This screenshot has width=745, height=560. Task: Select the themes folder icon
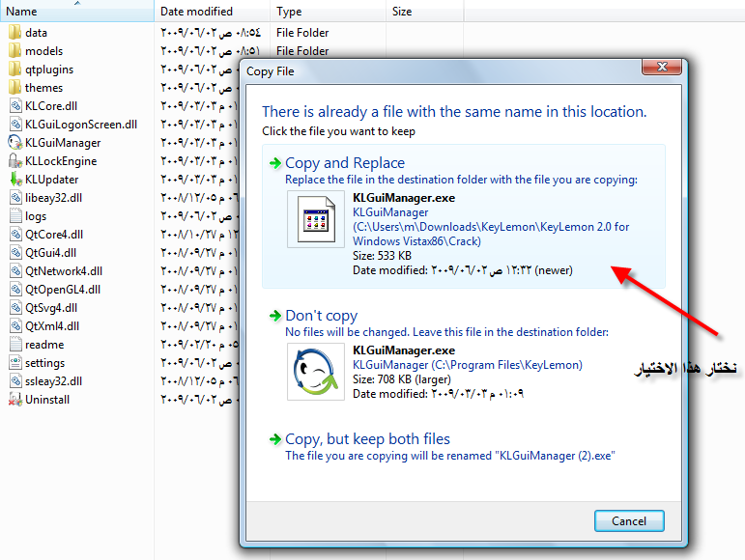(x=14, y=87)
